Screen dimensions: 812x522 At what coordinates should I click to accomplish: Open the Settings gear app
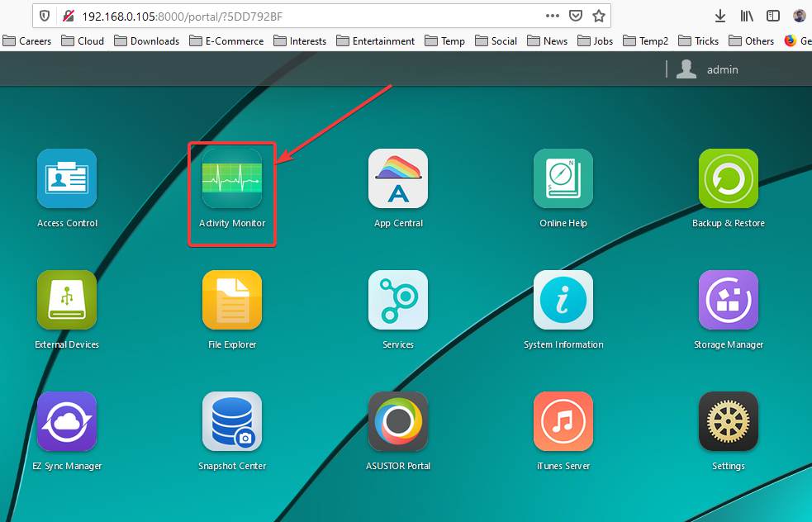pos(728,421)
